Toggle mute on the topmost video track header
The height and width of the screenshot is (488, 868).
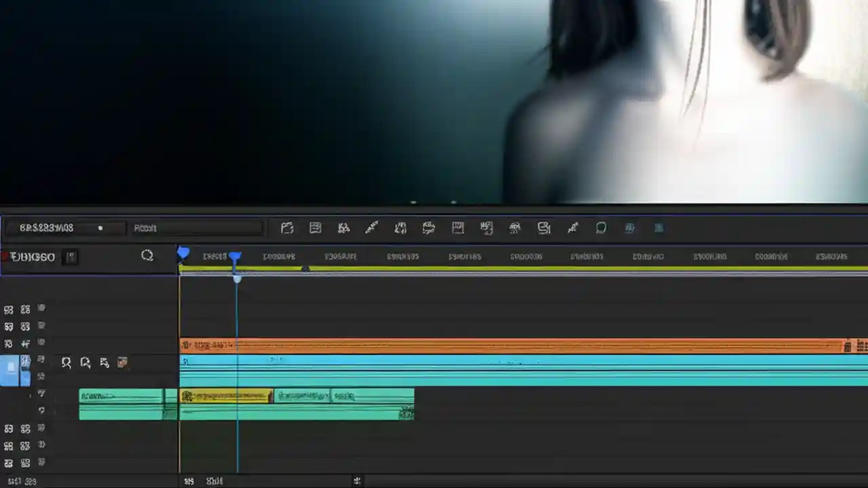pyautogui.click(x=9, y=308)
